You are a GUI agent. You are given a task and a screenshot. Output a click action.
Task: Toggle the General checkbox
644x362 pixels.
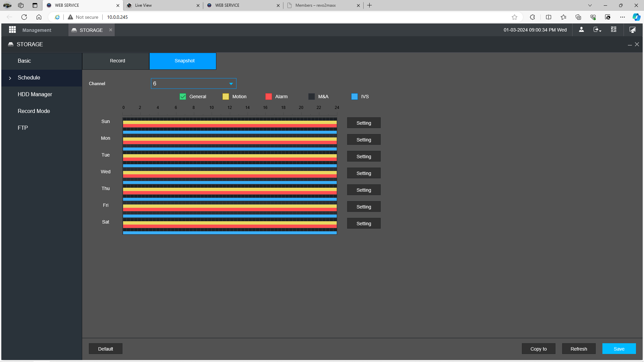[183, 97]
